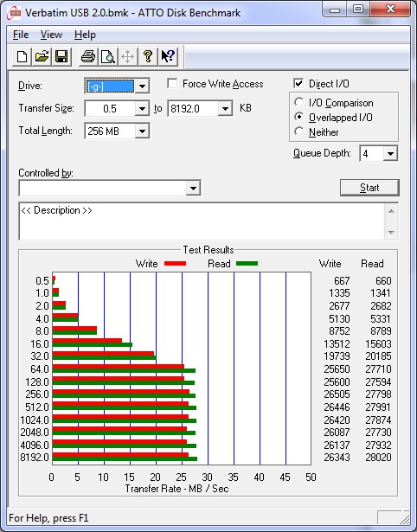
Task: Select Overlapped I/O radio button
Action: (x=299, y=117)
